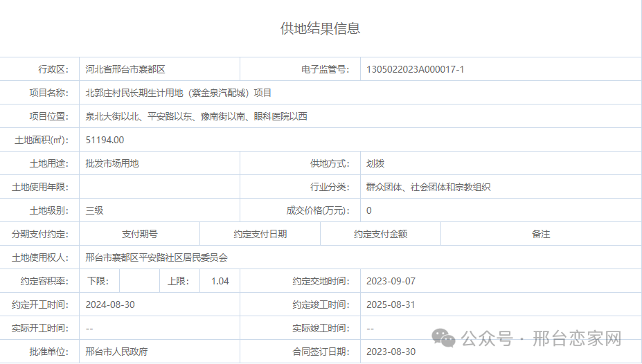Image resolution: width=642 pixels, height=364 pixels.
Task: Click the label 成交价格(万元)
Action: coord(318,210)
